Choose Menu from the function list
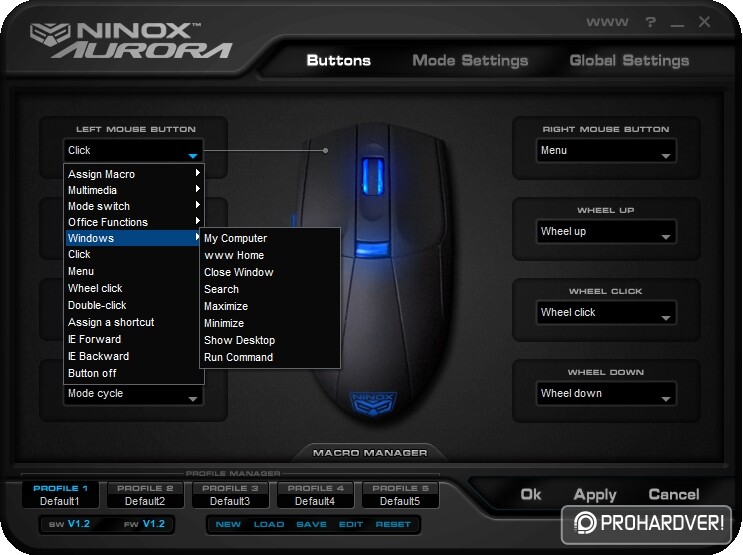The image size is (743, 555). (134, 271)
